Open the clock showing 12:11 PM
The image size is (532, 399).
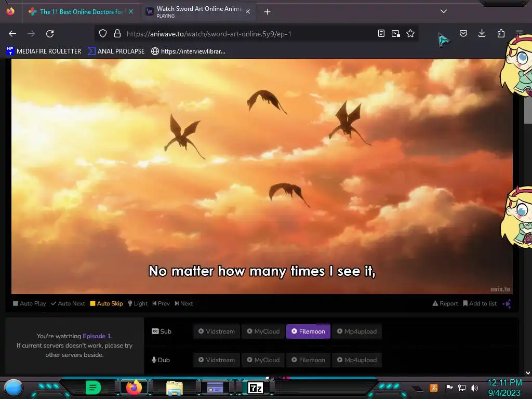click(x=504, y=388)
